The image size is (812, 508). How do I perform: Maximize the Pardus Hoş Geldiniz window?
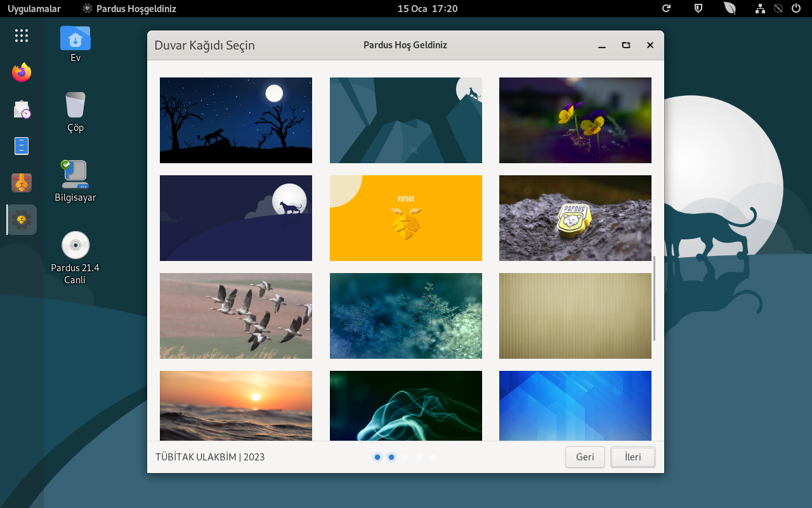[626, 45]
